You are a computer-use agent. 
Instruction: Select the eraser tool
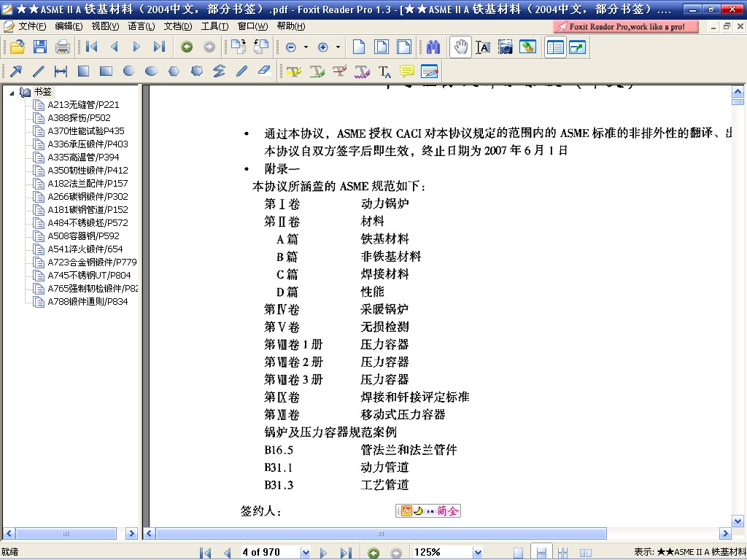[264, 71]
